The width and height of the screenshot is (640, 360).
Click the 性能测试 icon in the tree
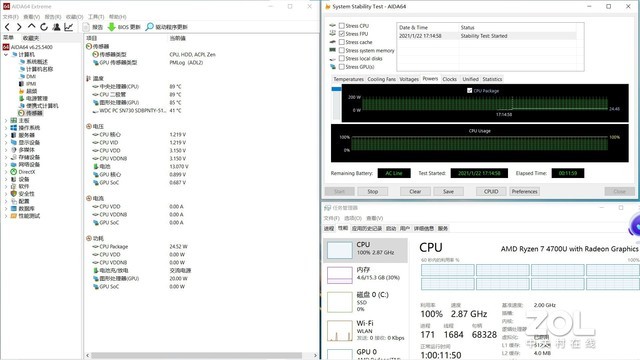pyautogui.click(x=13, y=216)
